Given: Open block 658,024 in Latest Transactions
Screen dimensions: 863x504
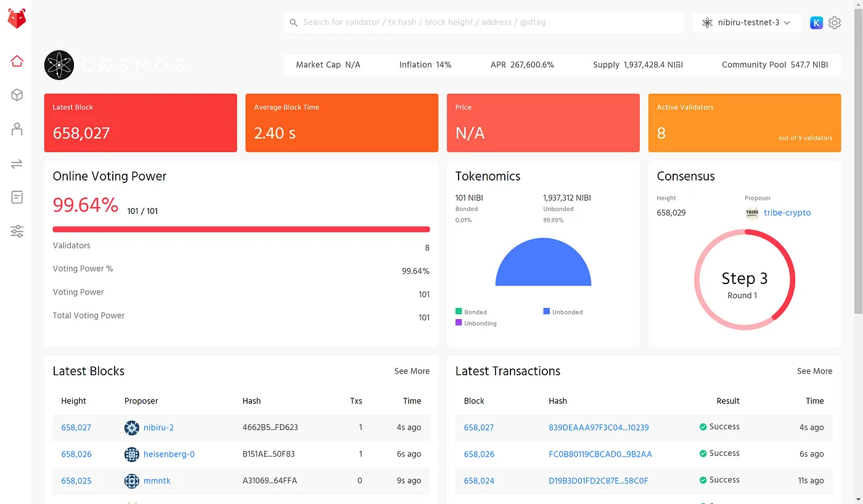Looking at the screenshot, I should click(479, 481).
